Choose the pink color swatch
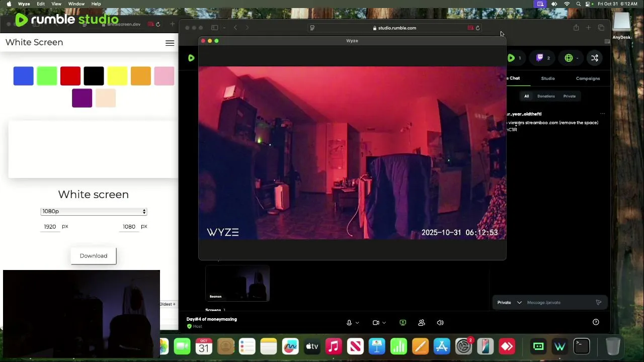Image resolution: width=644 pixels, height=362 pixels. coord(164,76)
